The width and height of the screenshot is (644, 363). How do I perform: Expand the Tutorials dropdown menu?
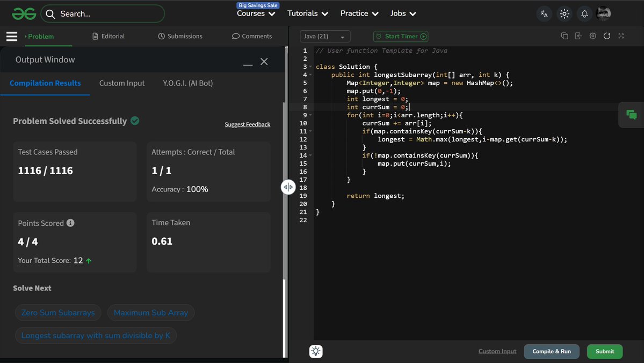pyautogui.click(x=308, y=13)
